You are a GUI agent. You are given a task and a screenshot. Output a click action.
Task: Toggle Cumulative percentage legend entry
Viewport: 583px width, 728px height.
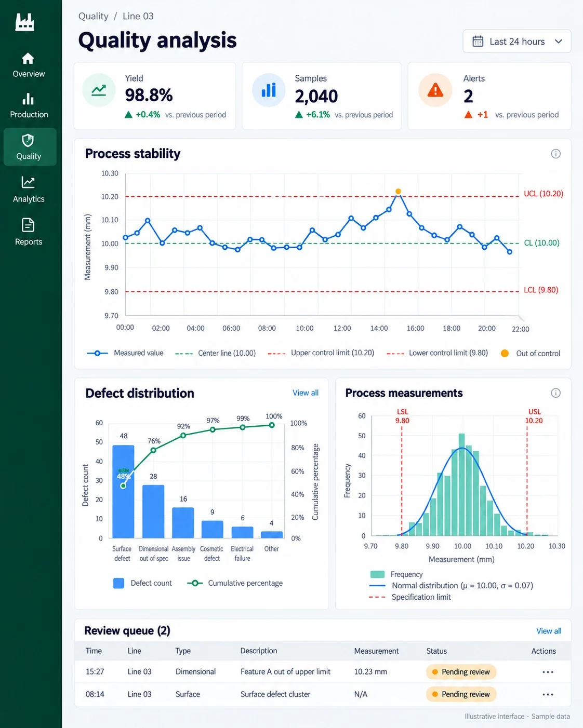pos(235,583)
